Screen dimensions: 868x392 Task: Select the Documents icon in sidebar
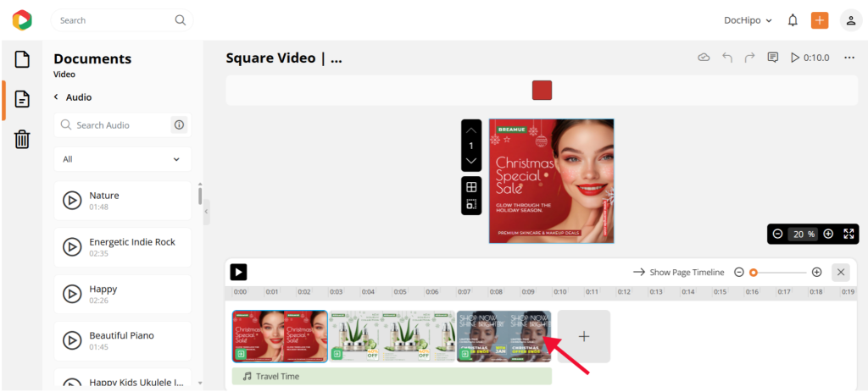coord(21,100)
